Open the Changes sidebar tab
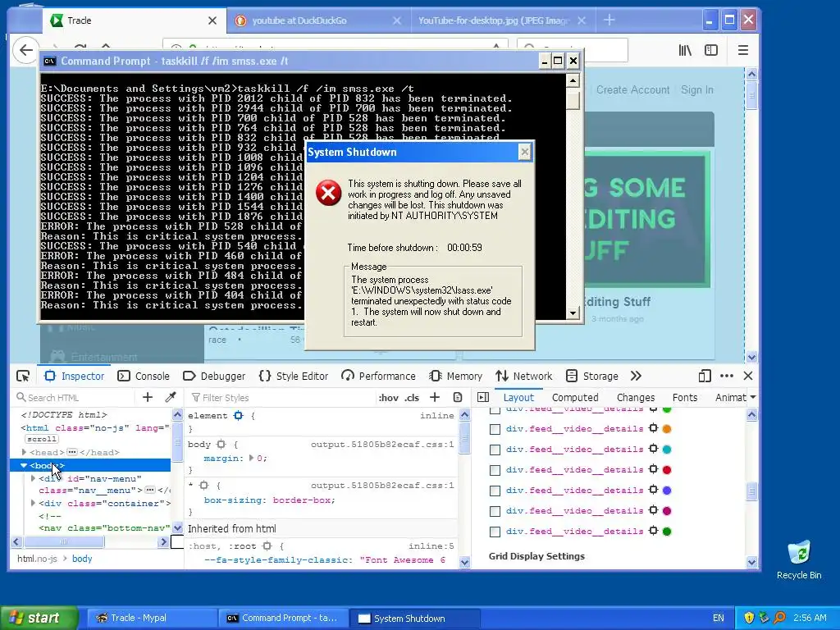The image size is (840, 630). 636,398
